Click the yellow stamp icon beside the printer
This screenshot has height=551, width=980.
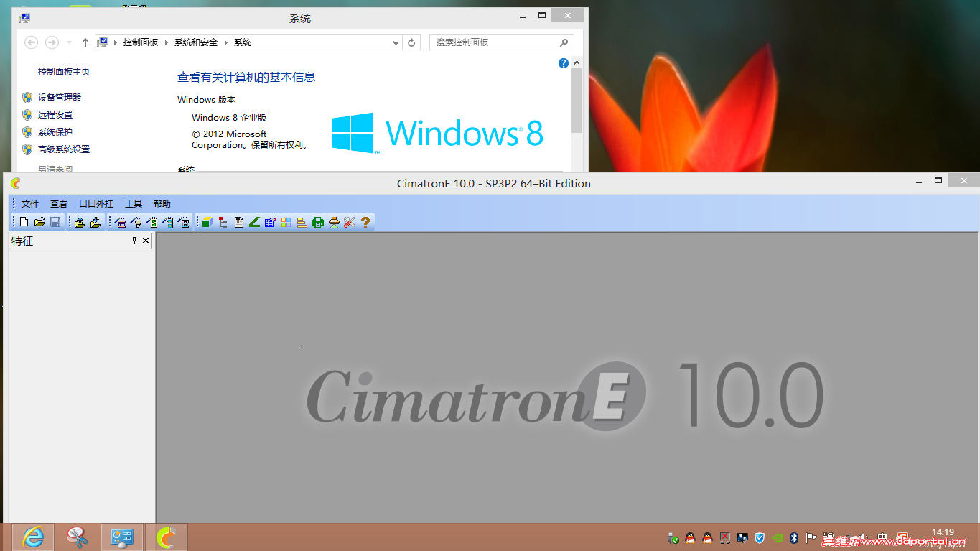pyautogui.click(x=334, y=223)
